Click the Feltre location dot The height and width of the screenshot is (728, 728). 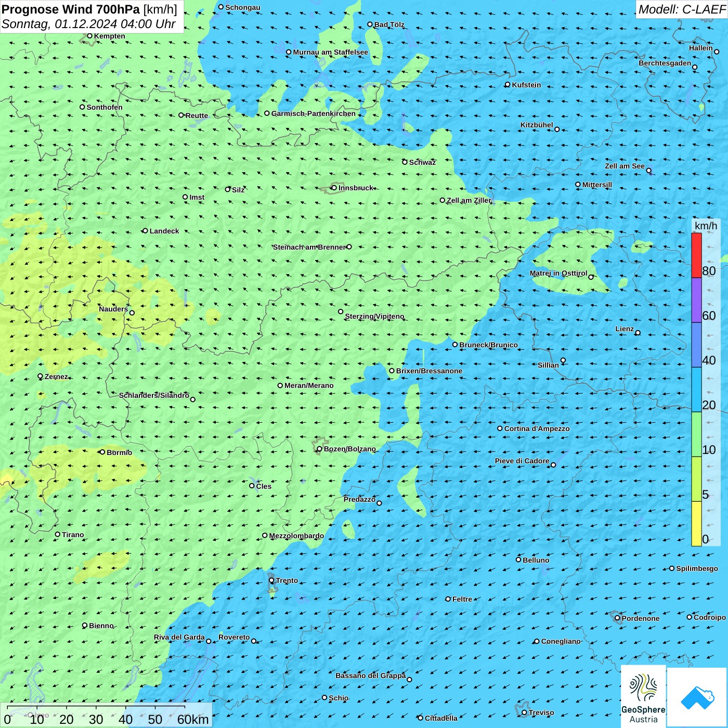point(448,599)
